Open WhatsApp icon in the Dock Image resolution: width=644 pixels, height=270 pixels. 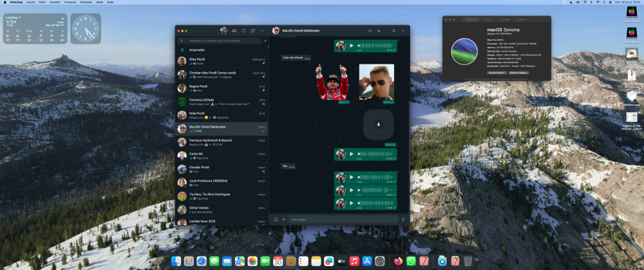point(411,261)
